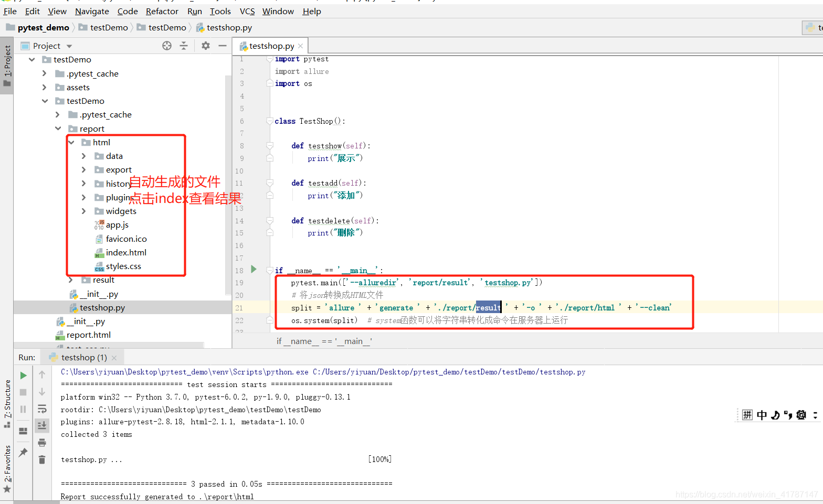Collapse the report folder
This screenshot has width=823, height=504.
click(58, 128)
